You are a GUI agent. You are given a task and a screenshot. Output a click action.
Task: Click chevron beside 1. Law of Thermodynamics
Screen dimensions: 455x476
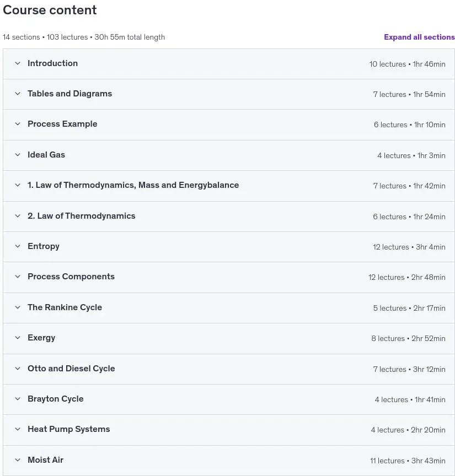(18, 185)
